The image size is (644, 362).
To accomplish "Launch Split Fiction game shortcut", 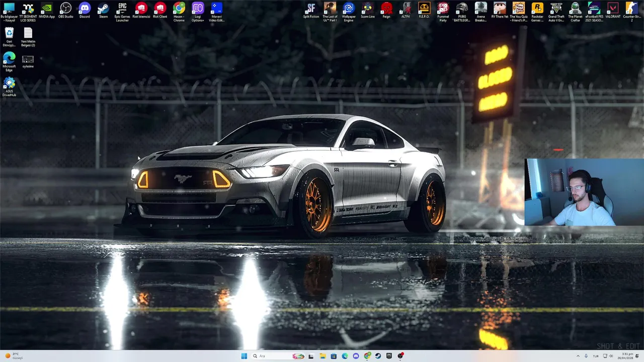I will click(x=311, y=11).
